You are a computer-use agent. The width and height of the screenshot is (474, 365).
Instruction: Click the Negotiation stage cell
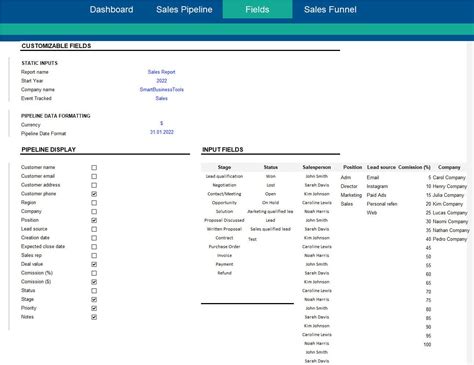[224, 185]
